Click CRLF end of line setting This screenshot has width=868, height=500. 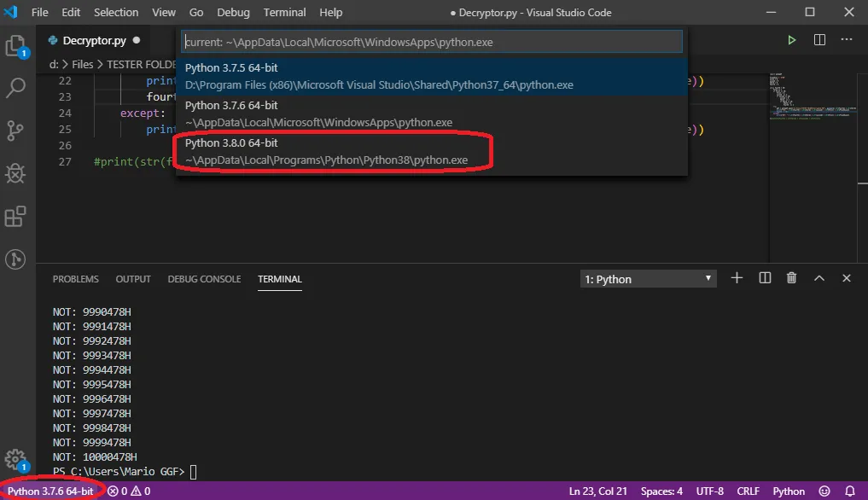coord(748,491)
